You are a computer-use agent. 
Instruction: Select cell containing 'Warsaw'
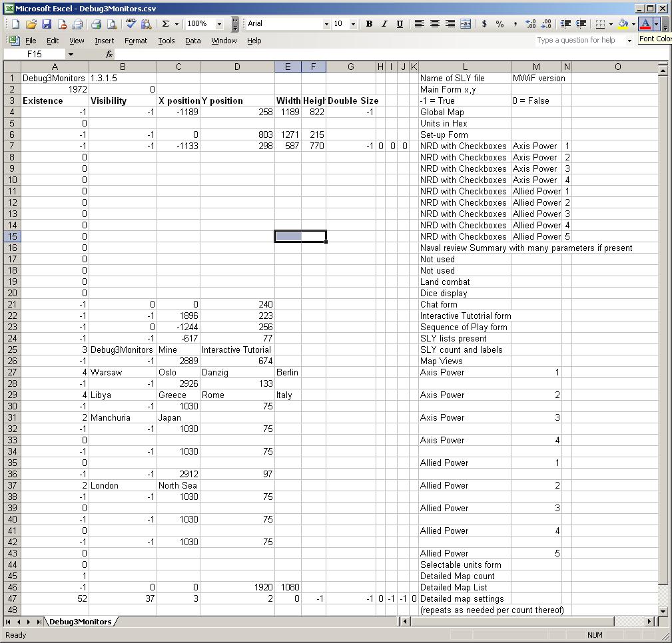tap(123, 372)
